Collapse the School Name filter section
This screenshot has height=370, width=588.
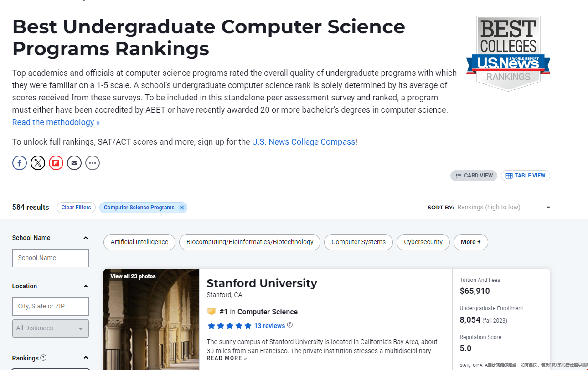pos(86,238)
